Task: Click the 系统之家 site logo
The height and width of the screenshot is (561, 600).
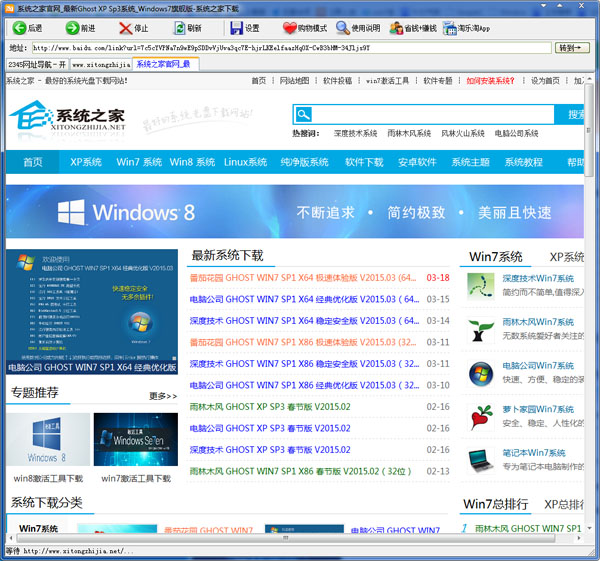Action: pos(68,117)
